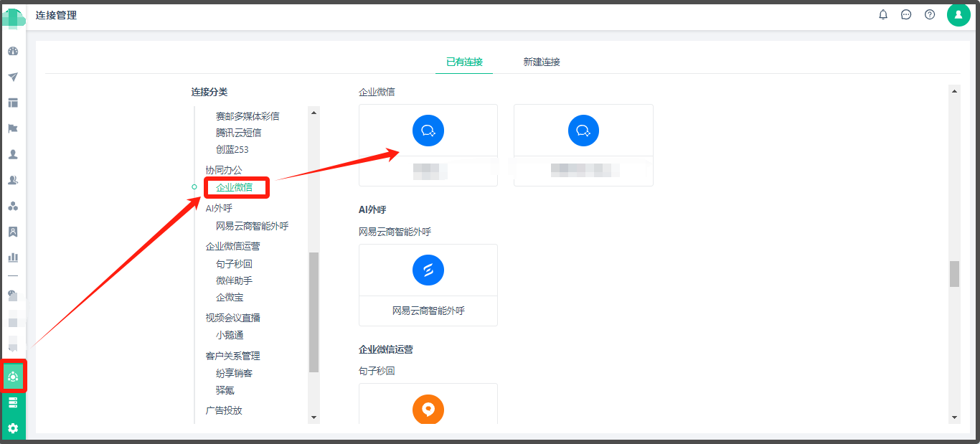Open the help question mark icon
The height and width of the screenshot is (444, 980).
pyautogui.click(x=930, y=14)
